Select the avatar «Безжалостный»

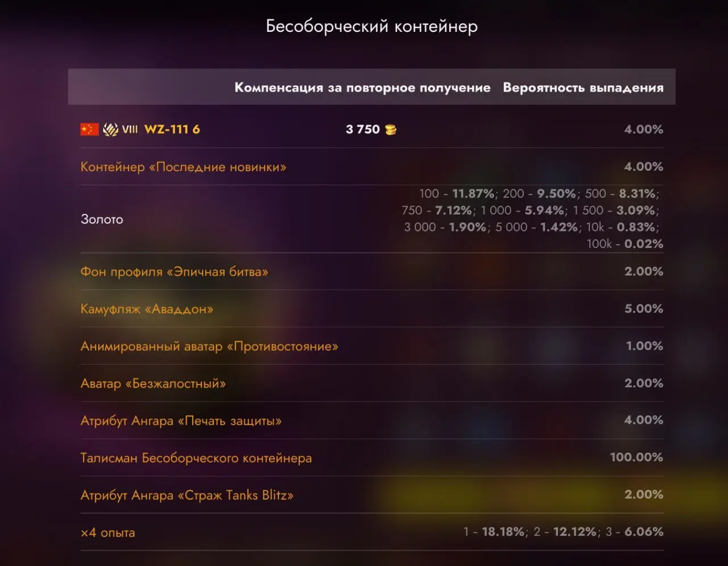[153, 383]
